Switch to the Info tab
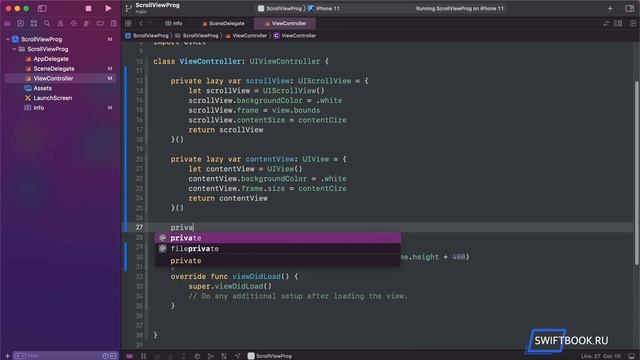Viewport: 640px width, 360px height. [174, 24]
